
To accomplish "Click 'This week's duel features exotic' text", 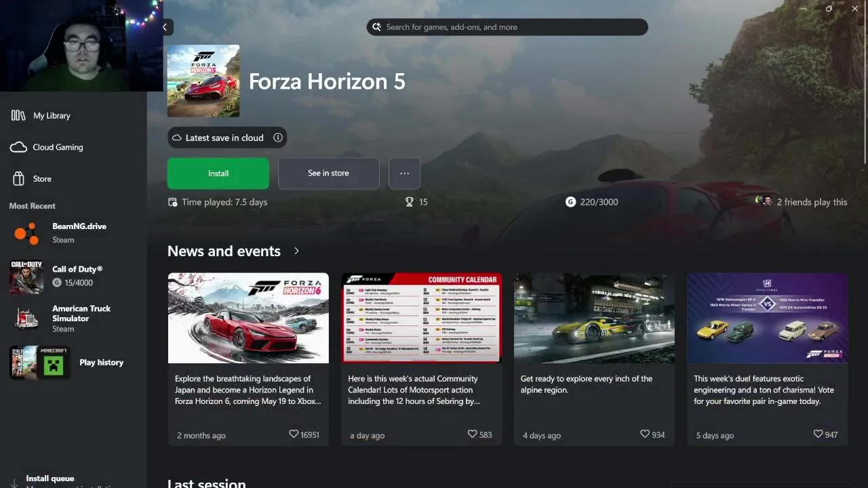I will coord(764,390).
